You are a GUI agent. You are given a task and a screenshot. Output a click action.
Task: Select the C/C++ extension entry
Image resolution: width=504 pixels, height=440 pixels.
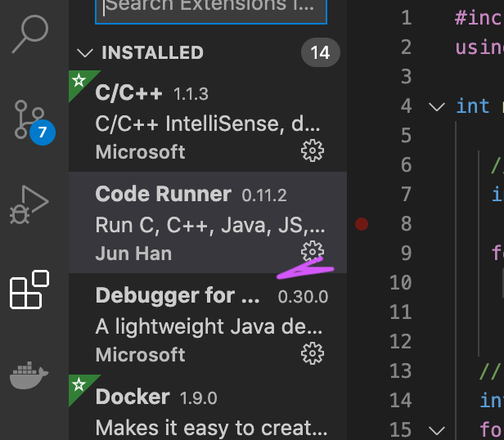208,121
